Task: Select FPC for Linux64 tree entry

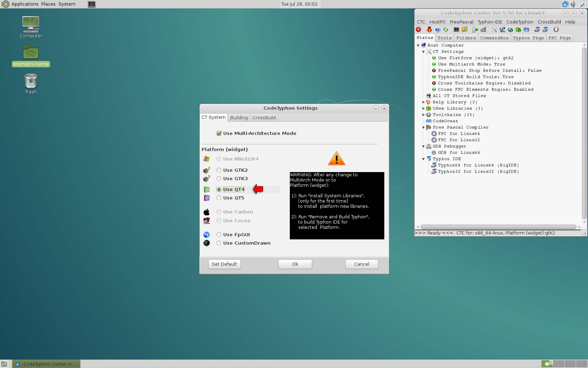Action: [459, 134]
